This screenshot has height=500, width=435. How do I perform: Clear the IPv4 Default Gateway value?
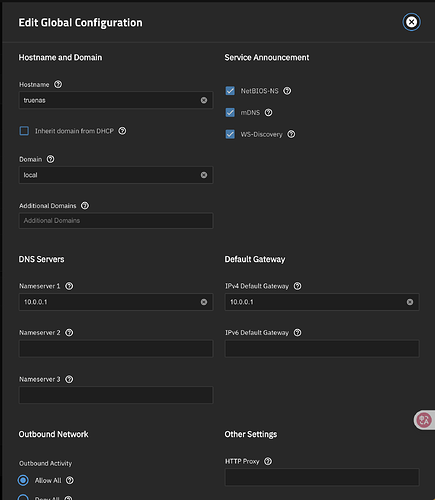coord(410,302)
